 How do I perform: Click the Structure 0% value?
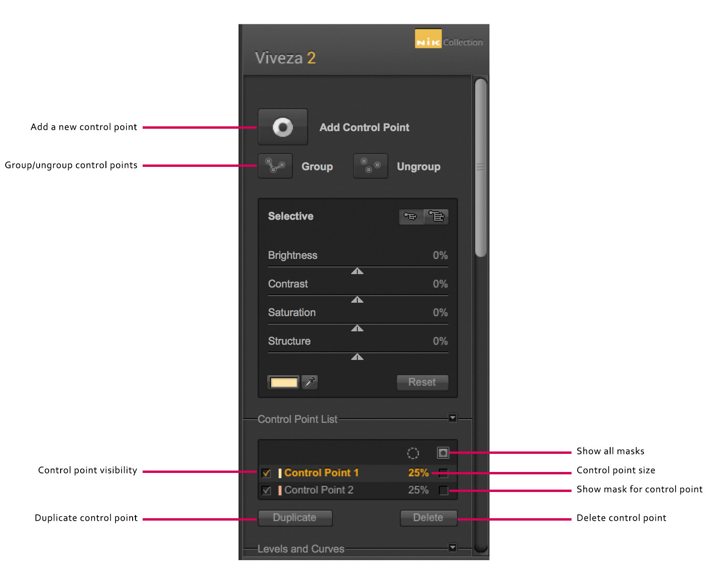point(440,341)
